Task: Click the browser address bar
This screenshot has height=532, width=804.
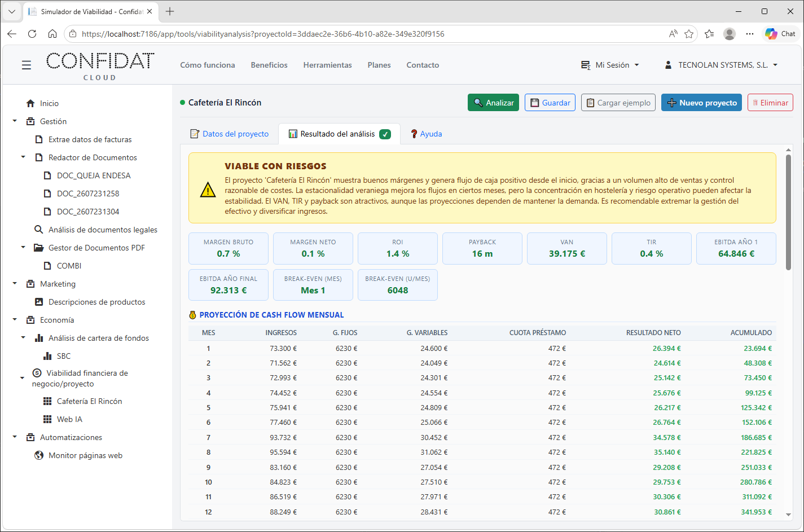Action: pyautogui.click(x=372, y=34)
